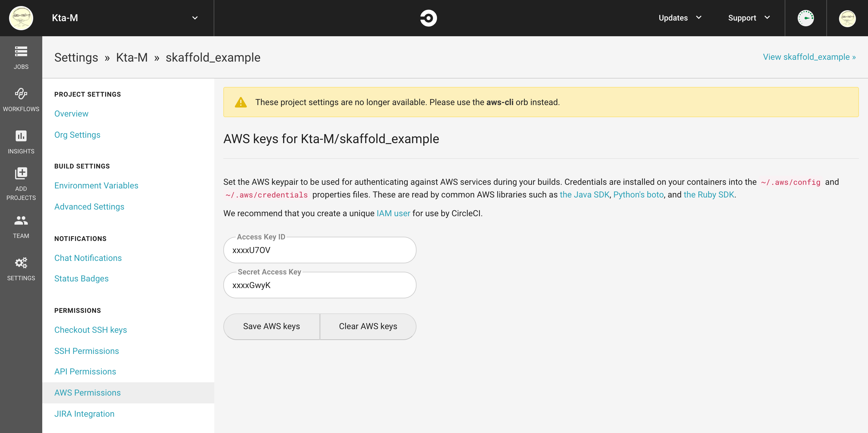Open your user avatar in top-right corner
This screenshot has width=868, height=433.
pyautogui.click(x=848, y=18)
